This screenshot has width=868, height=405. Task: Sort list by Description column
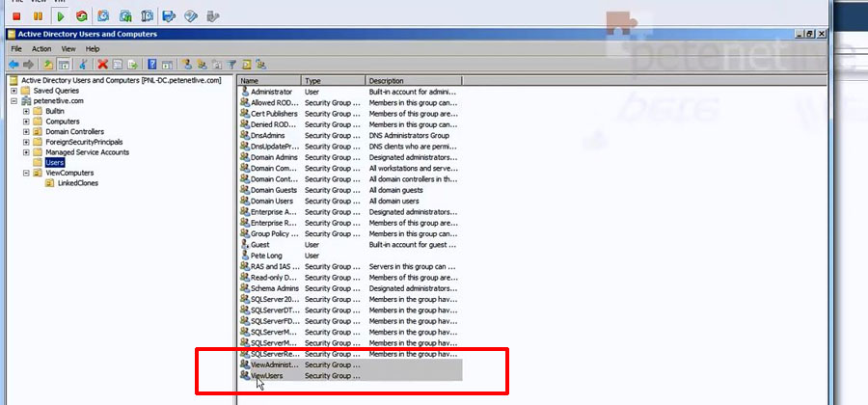(x=414, y=81)
